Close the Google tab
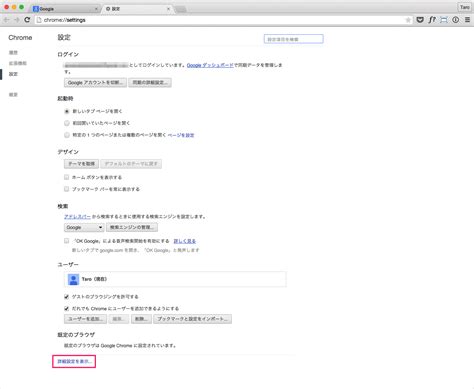Image resolution: width=474 pixels, height=389 pixels. coord(96,9)
